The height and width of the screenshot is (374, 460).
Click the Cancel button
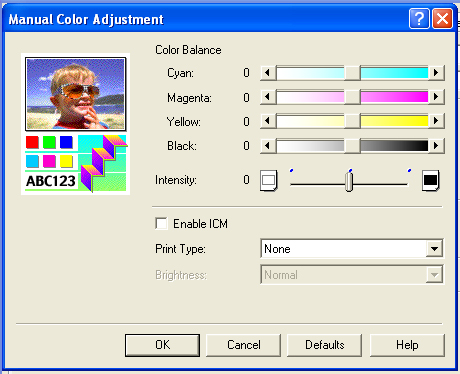pos(244,345)
